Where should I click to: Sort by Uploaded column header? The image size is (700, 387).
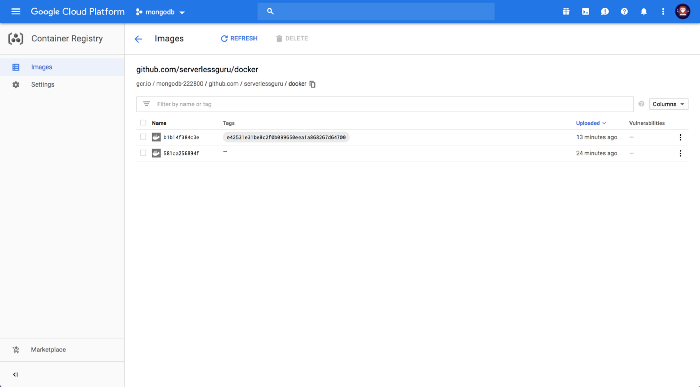click(x=591, y=123)
